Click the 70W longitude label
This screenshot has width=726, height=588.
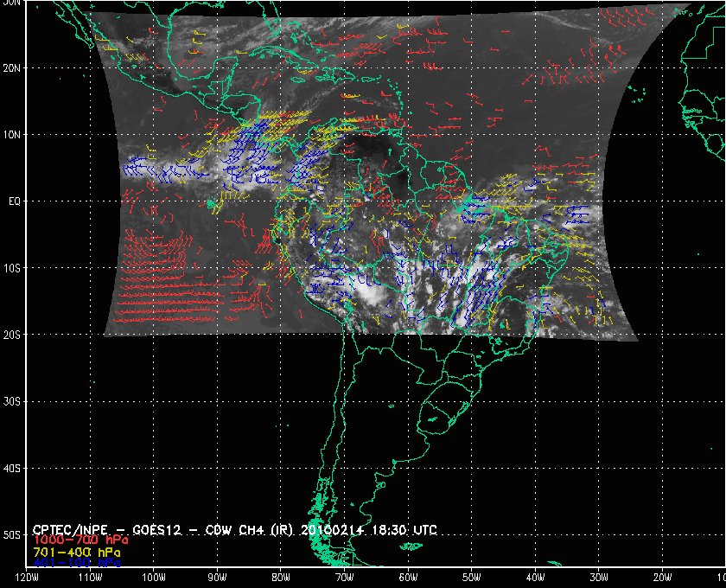345,578
